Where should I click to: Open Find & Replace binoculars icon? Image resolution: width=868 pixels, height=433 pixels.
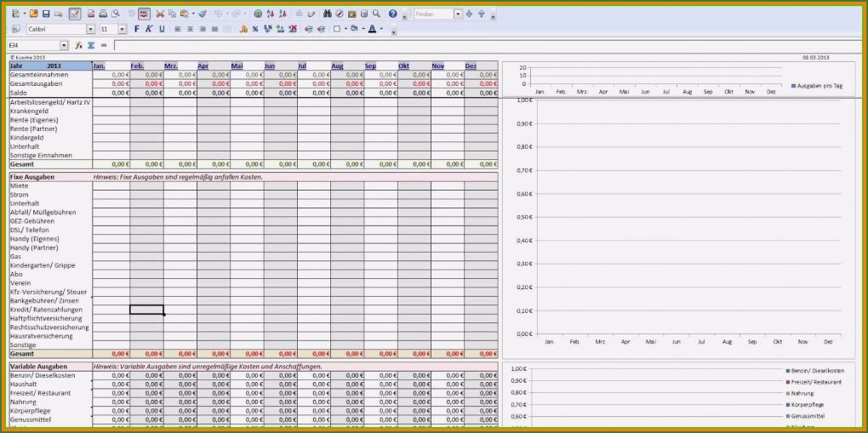point(327,14)
